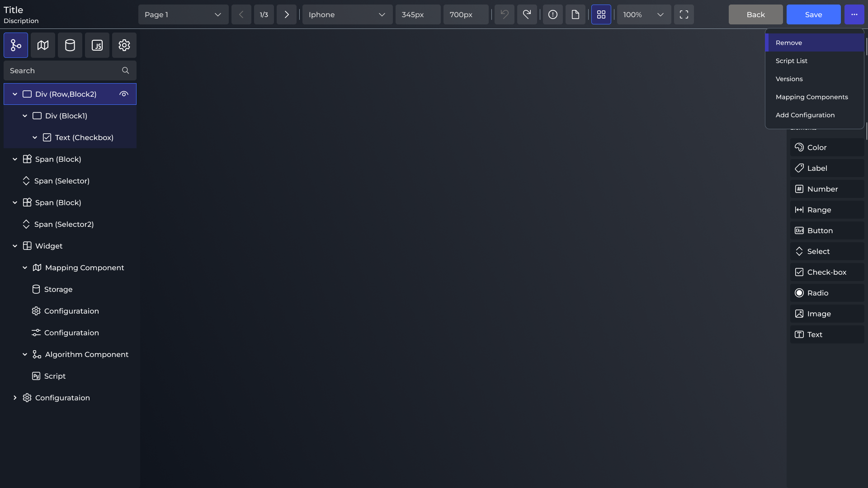
Task: Collapse the Widget node
Action: point(15,246)
